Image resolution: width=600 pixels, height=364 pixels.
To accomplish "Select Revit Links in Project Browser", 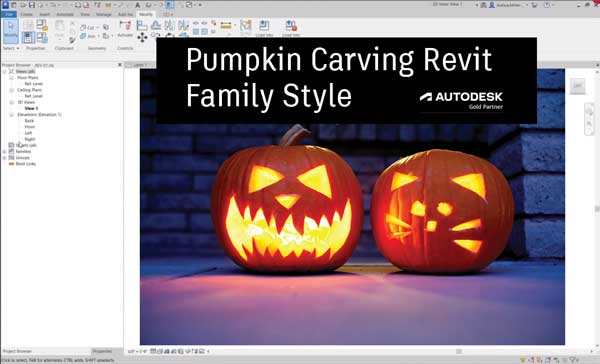I will 26,164.
